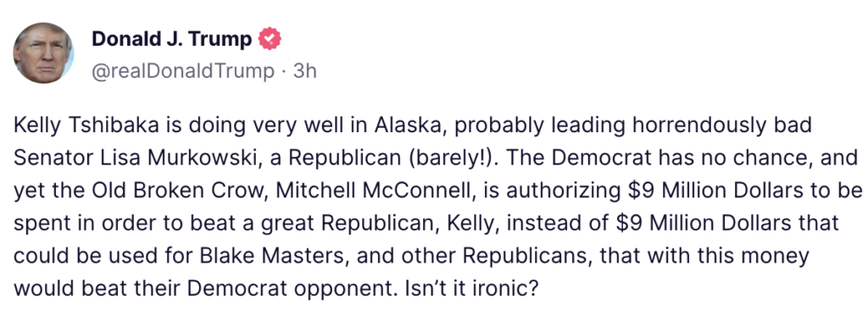Click the dot separator before the timestamp

283,72
